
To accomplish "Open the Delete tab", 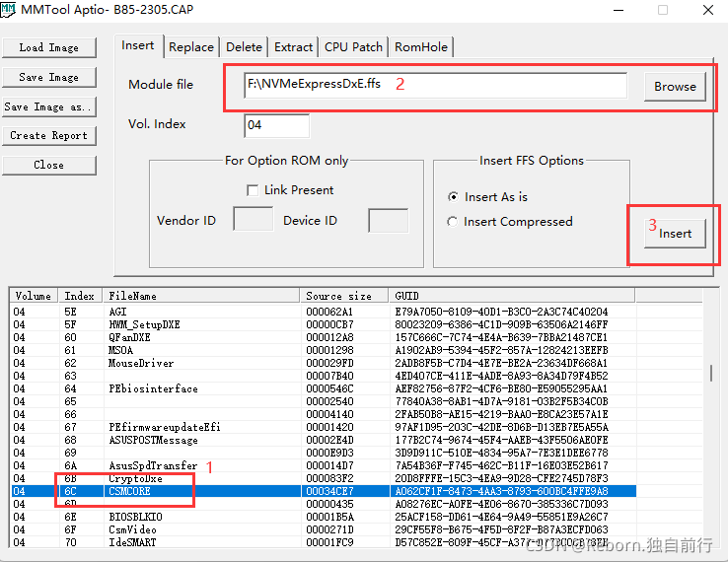I will pos(245,47).
